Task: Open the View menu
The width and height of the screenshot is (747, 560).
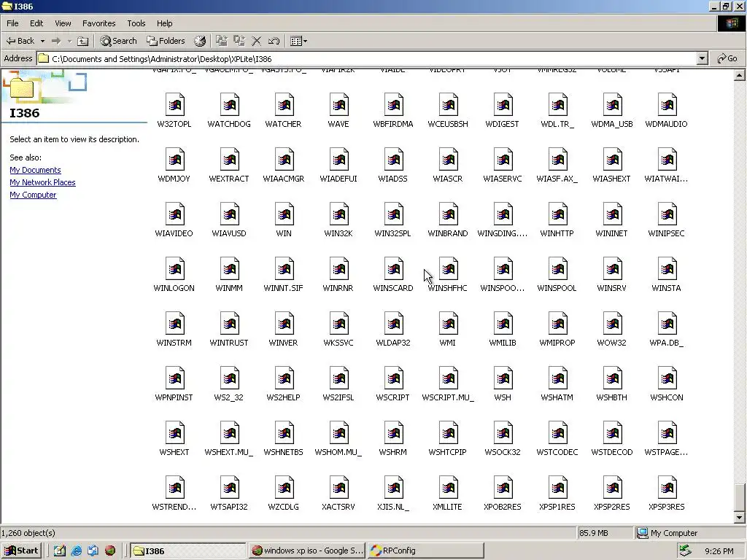Action: click(63, 23)
